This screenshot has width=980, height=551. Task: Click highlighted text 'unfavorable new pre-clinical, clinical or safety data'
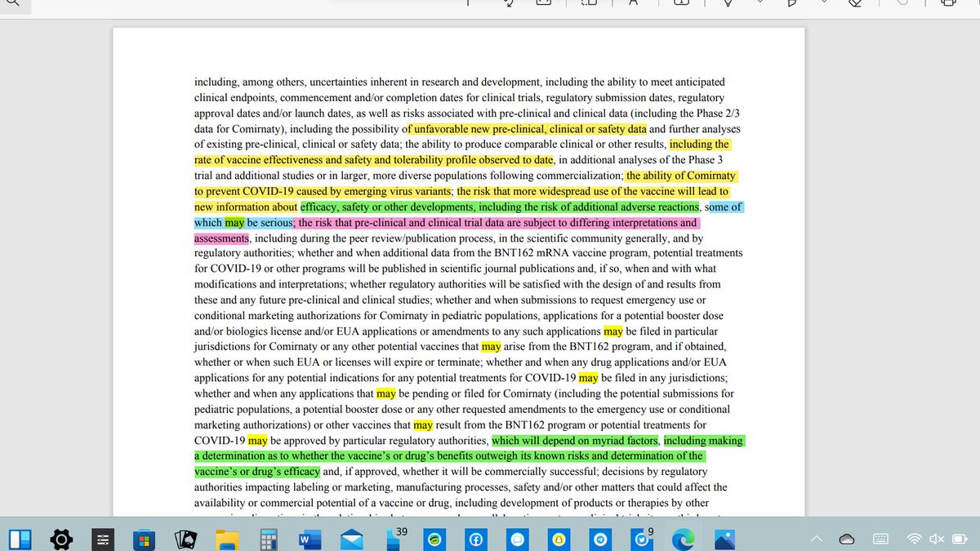(x=528, y=129)
